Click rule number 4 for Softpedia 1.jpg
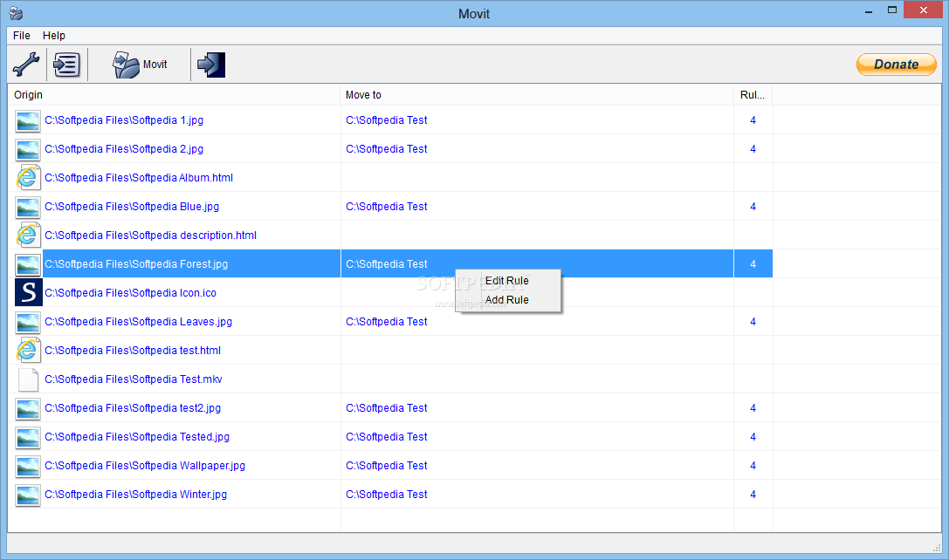949x560 pixels. pos(753,120)
